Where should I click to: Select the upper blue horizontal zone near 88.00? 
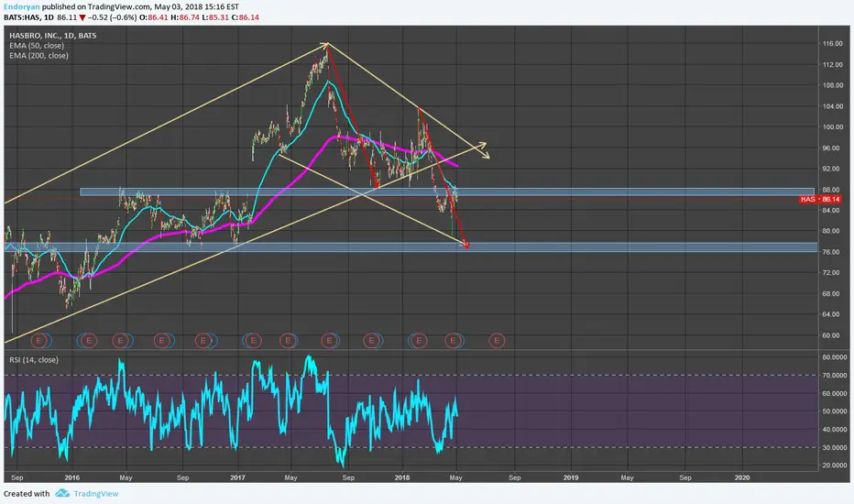[447, 192]
